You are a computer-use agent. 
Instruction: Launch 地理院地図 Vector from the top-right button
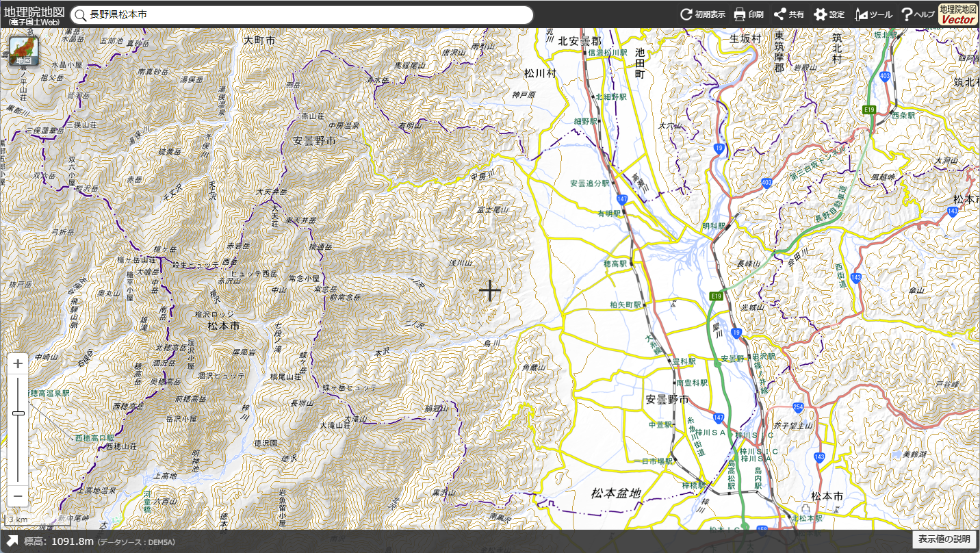click(957, 14)
